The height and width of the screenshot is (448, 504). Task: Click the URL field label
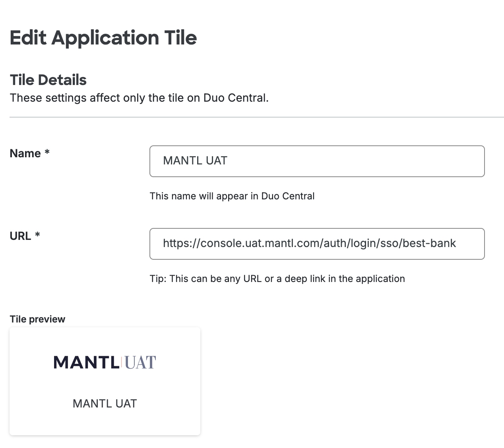pos(20,236)
